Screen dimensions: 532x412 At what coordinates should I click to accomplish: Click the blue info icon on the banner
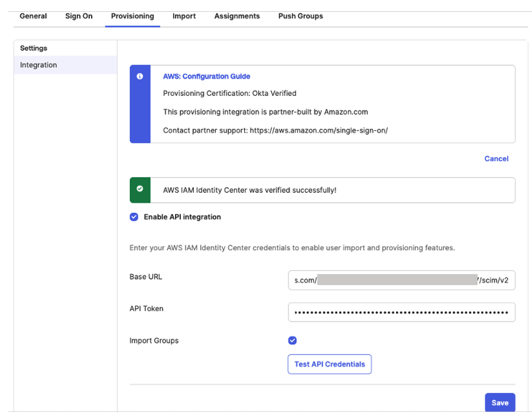[x=140, y=76]
